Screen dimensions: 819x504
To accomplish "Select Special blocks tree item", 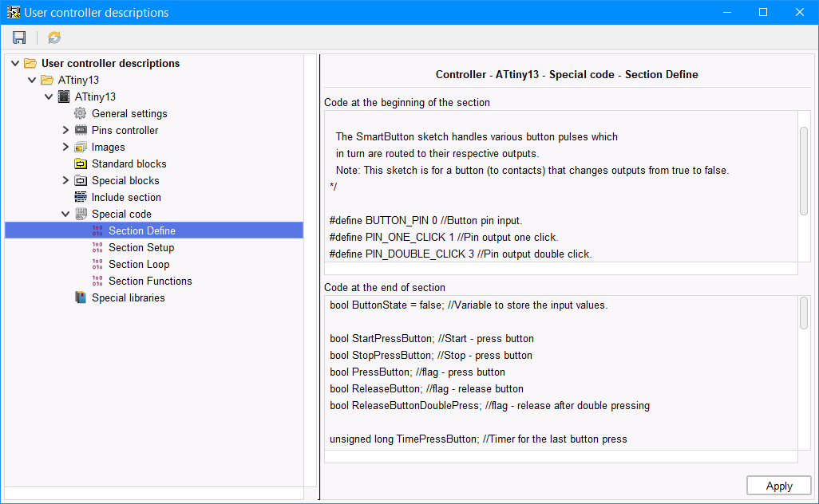I will 125,180.
